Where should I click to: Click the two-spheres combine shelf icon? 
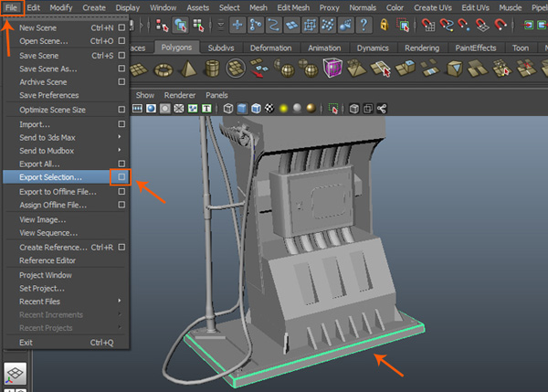point(309,69)
